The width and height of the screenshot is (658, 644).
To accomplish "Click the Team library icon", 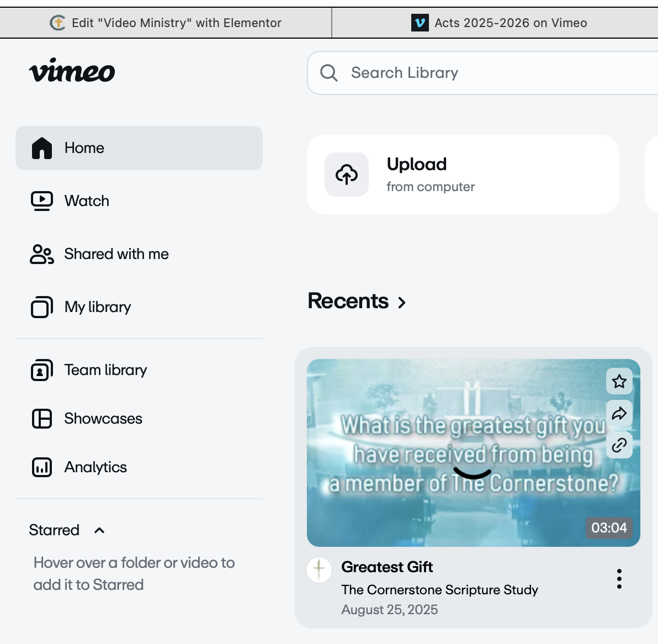I will pyautogui.click(x=42, y=370).
